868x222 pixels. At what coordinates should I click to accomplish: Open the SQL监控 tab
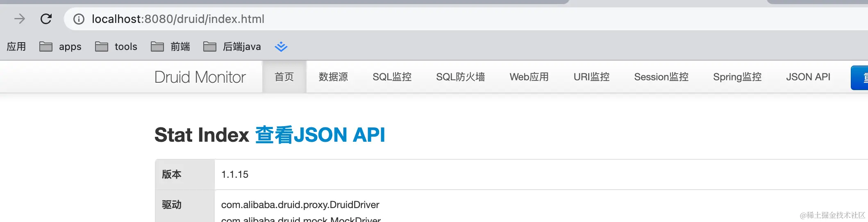click(x=392, y=77)
